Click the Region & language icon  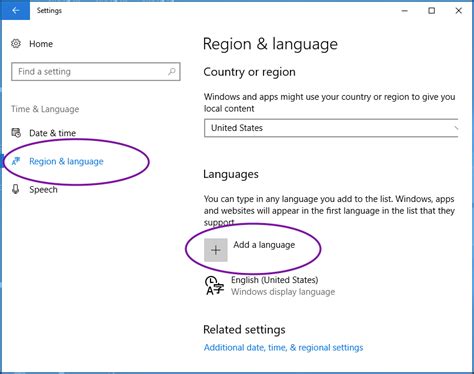click(x=16, y=161)
